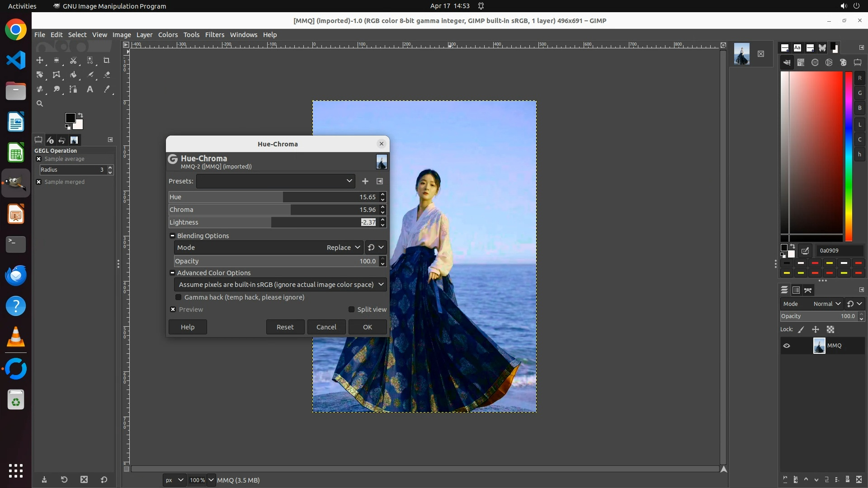Click the Chroma slider

271,210
